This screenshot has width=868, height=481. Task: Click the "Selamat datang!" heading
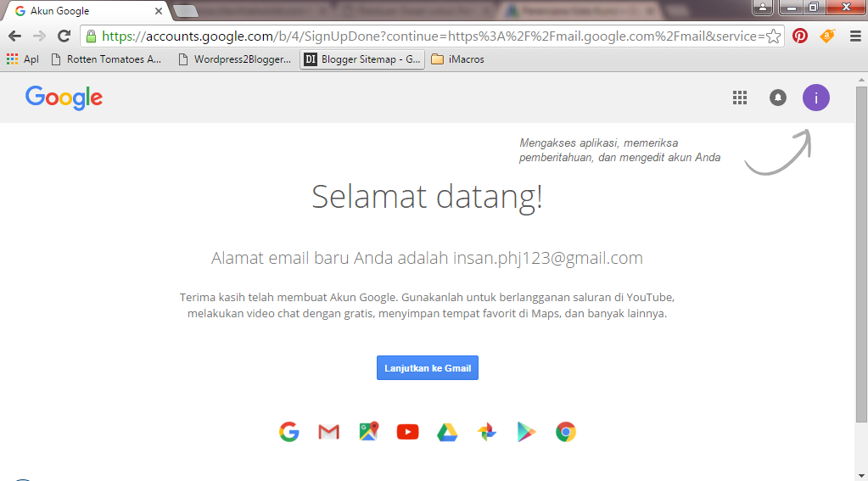(427, 197)
